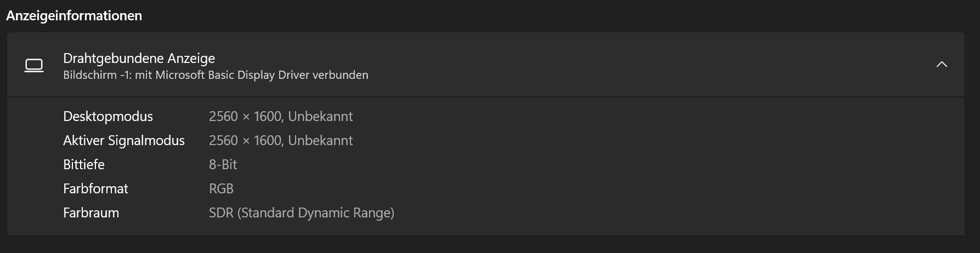980x253 pixels.
Task: Click the Aktiver Signalmodus 2560 × 1600 resolution
Action: [x=245, y=141]
